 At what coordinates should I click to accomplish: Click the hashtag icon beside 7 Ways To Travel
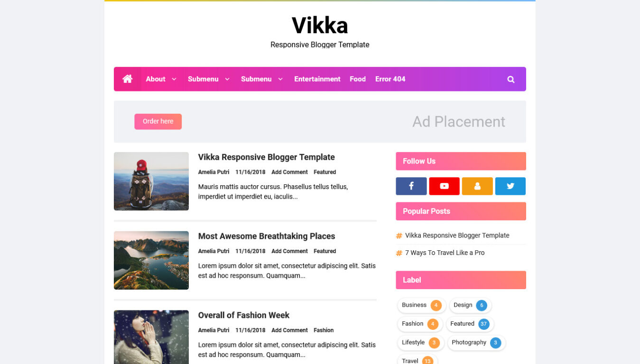coord(399,253)
